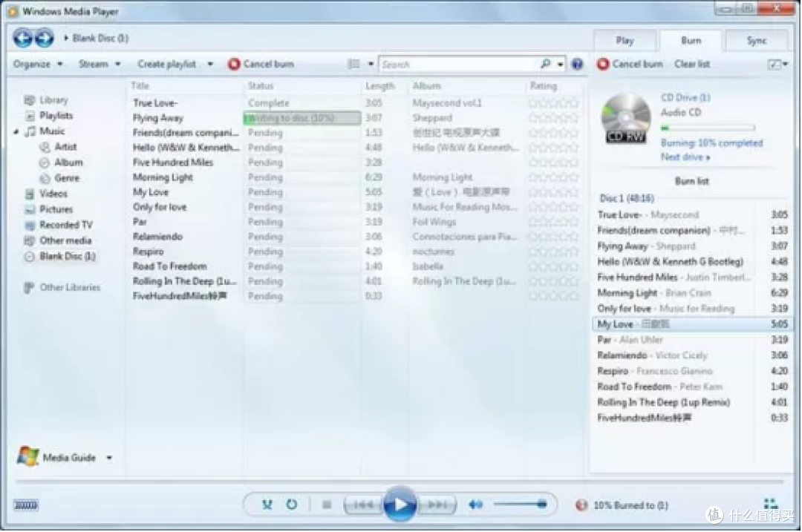
Task: Open the view options icon
Action: 354,64
